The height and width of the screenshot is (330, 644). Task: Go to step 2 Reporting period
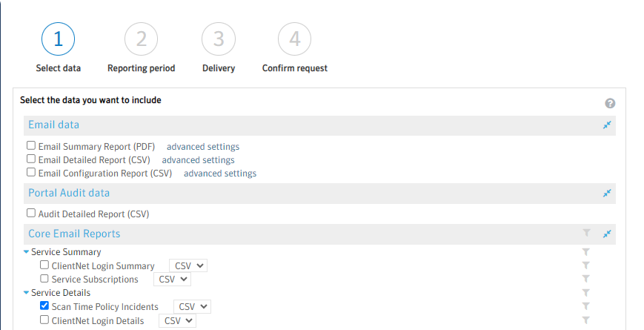[141, 39]
